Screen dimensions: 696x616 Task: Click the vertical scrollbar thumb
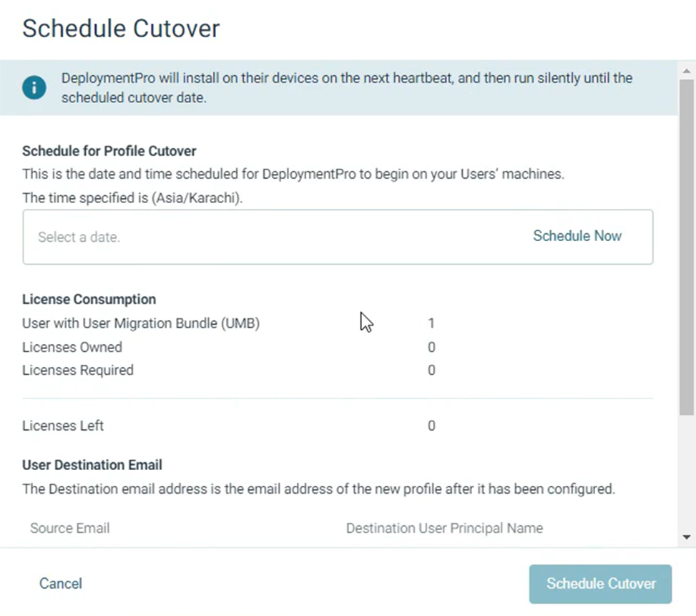pos(687,243)
